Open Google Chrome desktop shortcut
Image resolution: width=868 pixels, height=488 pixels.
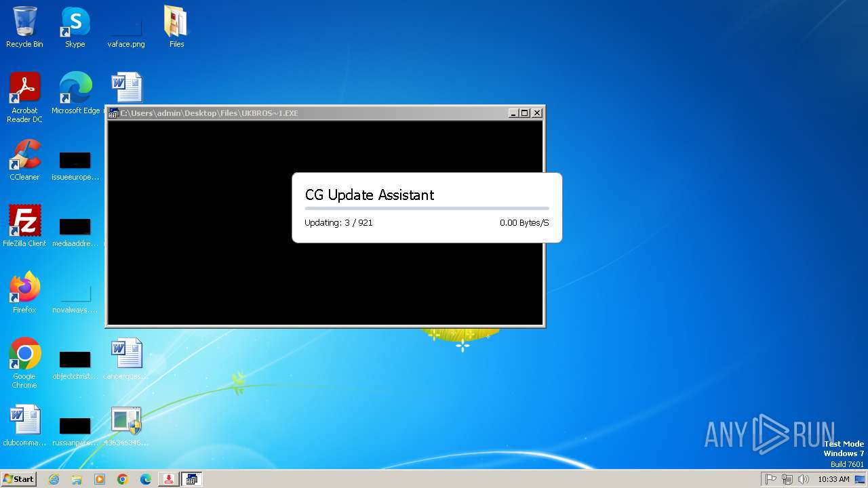[x=24, y=363]
